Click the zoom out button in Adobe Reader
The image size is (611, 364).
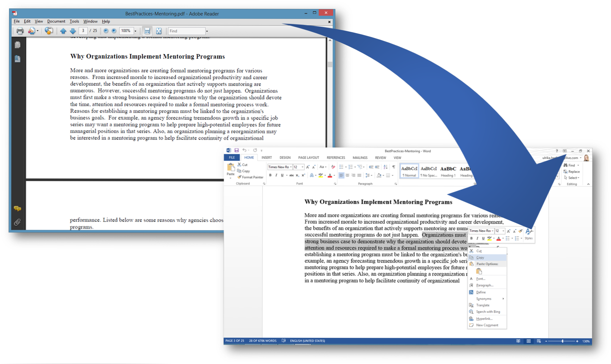click(x=106, y=31)
